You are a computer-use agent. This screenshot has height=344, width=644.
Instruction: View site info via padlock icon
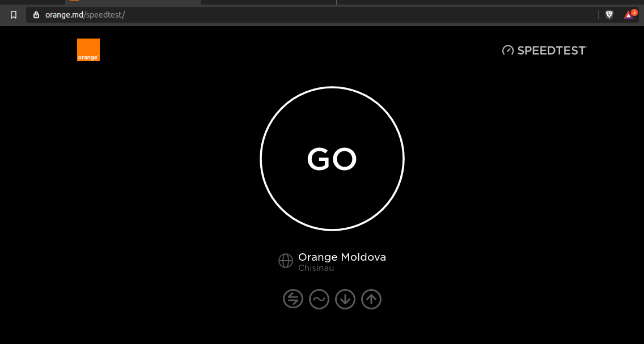point(36,15)
